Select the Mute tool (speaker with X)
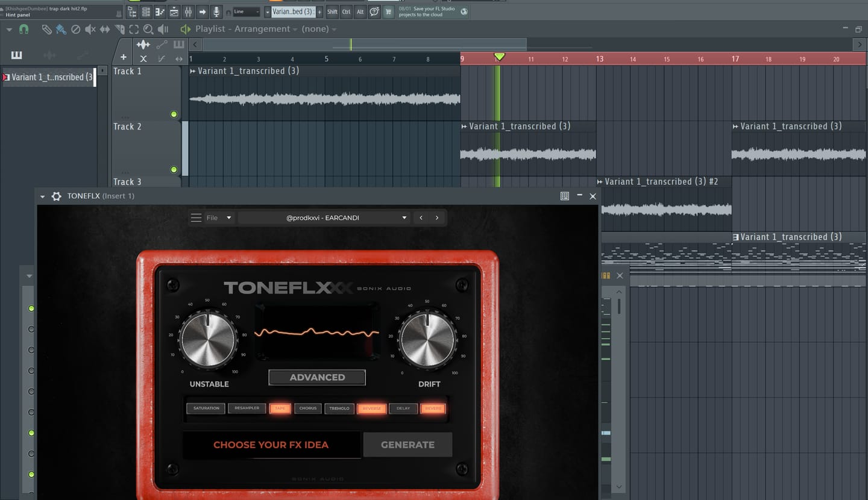The height and width of the screenshot is (500, 868). click(x=90, y=29)
